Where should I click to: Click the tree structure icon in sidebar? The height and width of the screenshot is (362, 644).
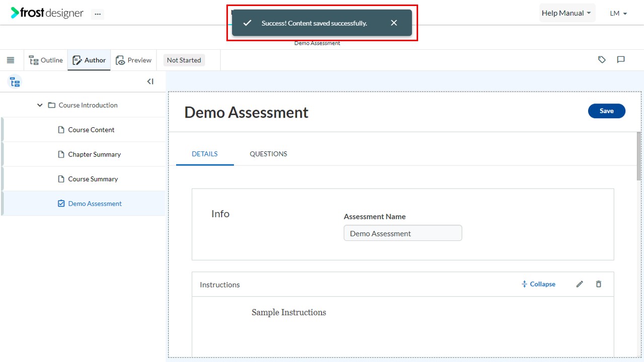(x=15, y=82)
